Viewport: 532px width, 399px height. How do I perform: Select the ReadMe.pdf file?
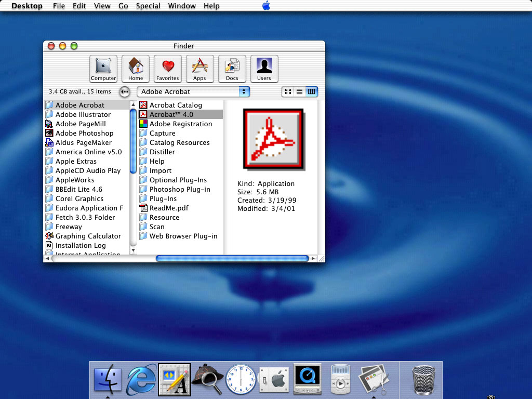[180, 208]
